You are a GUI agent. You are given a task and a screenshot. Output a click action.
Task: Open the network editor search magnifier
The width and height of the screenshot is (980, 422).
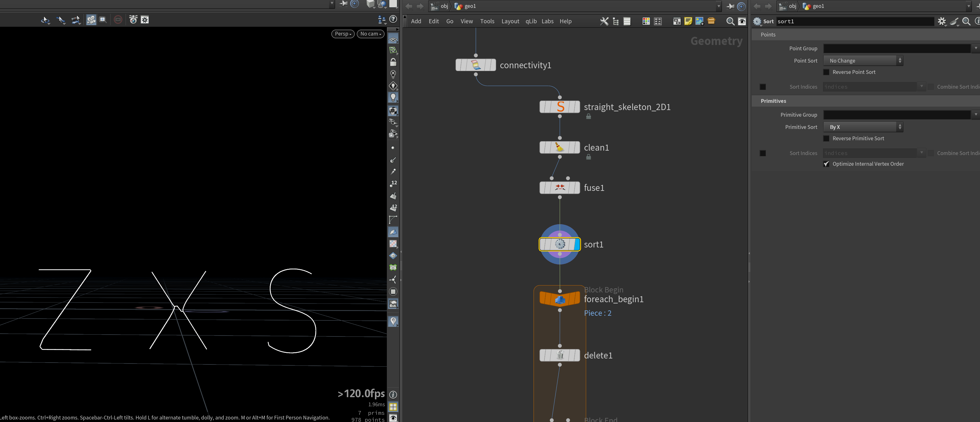pyautogui.click(x=730, y=21)
